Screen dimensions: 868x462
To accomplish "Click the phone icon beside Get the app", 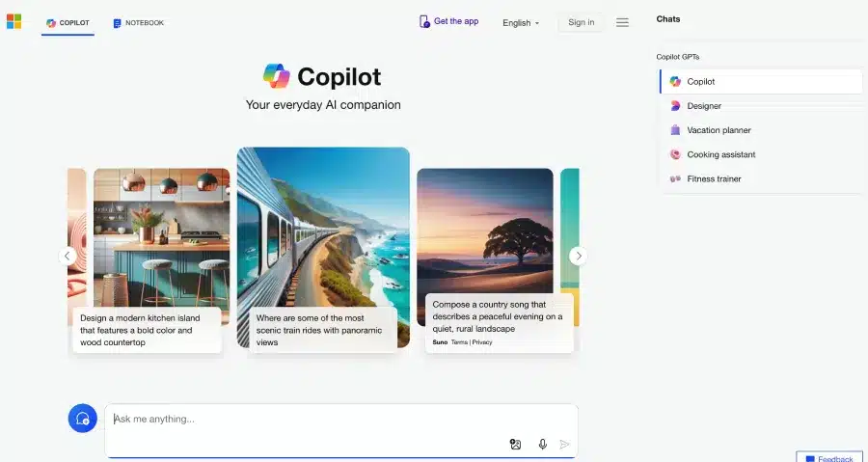I will point(424,21).
